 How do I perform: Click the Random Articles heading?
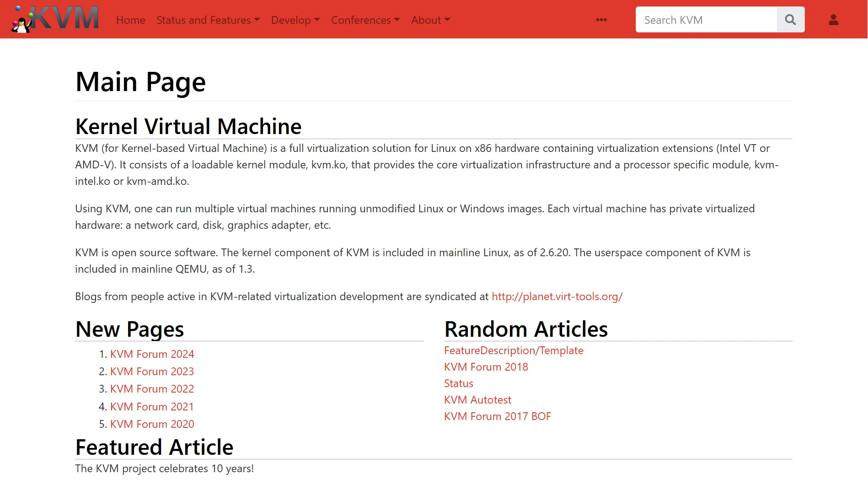[x=526, y=329]
